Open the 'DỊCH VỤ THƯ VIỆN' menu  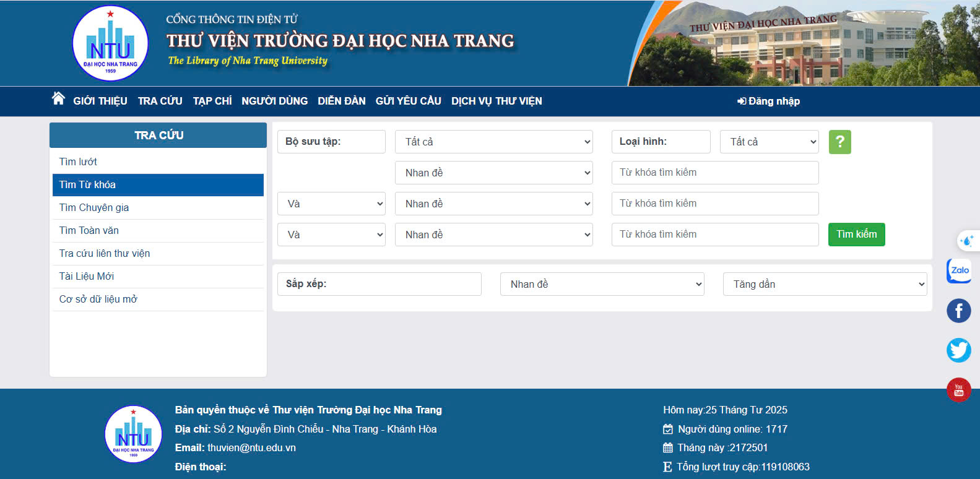click(497, 101)
